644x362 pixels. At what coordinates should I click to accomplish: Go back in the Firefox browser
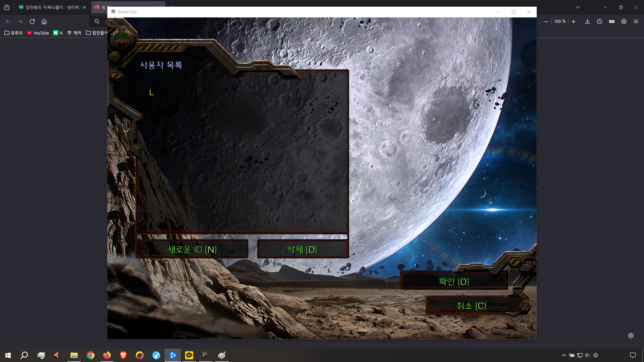(x=8, y=21)
